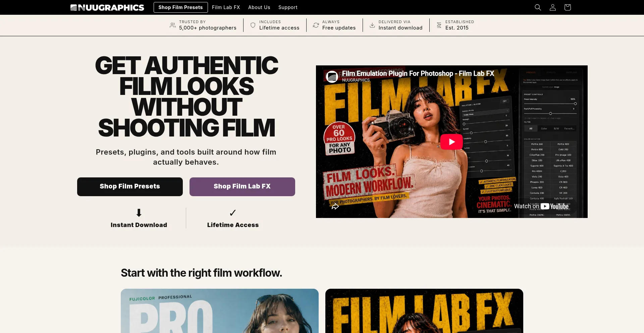
Task: Open the Shop Film Presets menu item
Action: click(x=180, y=7)
